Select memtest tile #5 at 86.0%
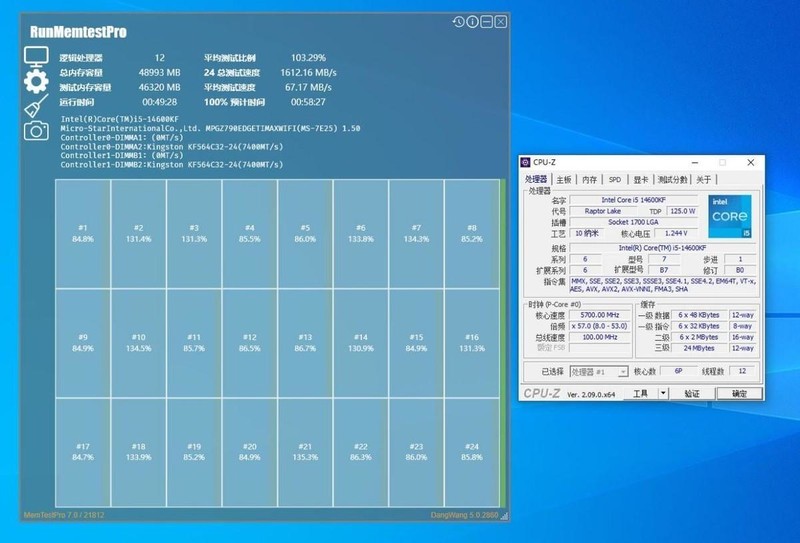 point(305,234)
